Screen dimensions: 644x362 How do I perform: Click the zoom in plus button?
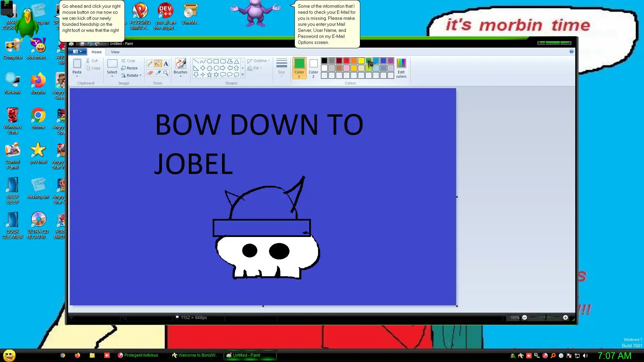566,317
